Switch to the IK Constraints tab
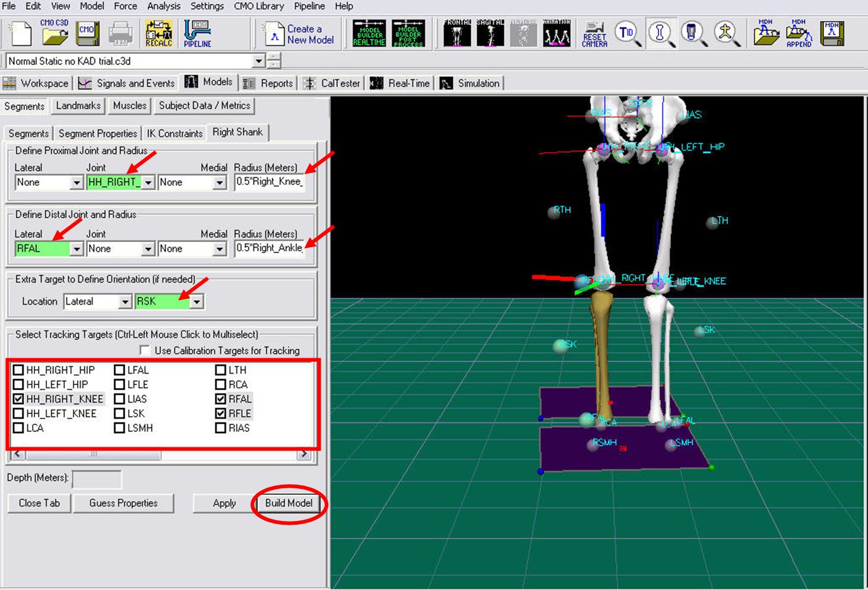The width and height of the screenshot is (868, 590). 175,134
